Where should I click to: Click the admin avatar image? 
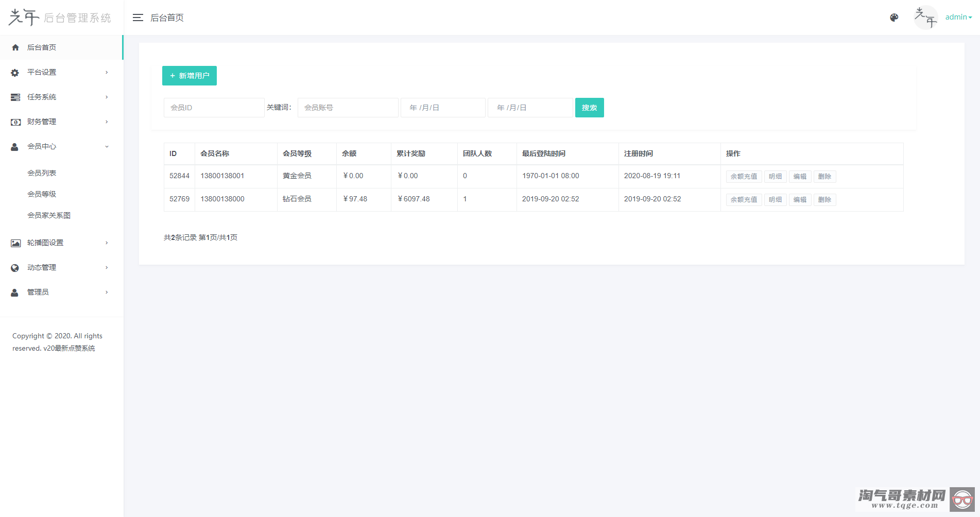click(925, 18)
